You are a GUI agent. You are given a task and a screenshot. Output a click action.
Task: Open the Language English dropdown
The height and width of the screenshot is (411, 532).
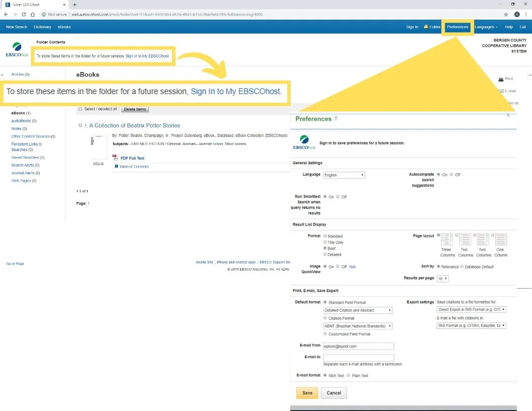344,175
